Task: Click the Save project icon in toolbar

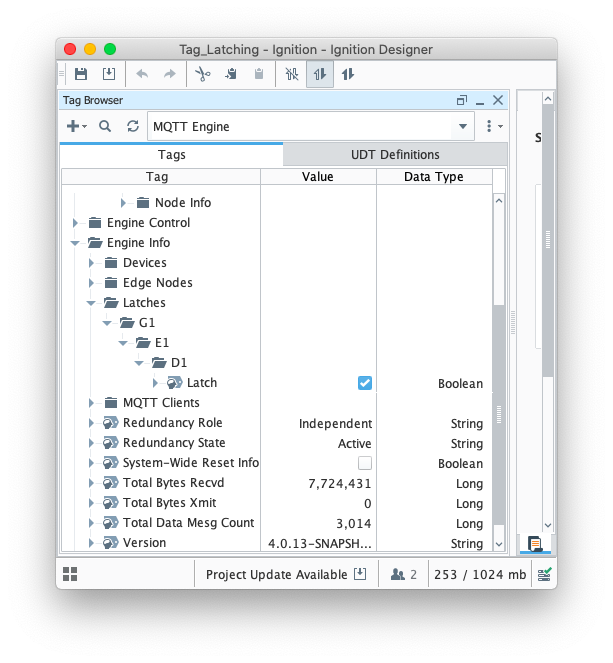Action: point(81,74)
